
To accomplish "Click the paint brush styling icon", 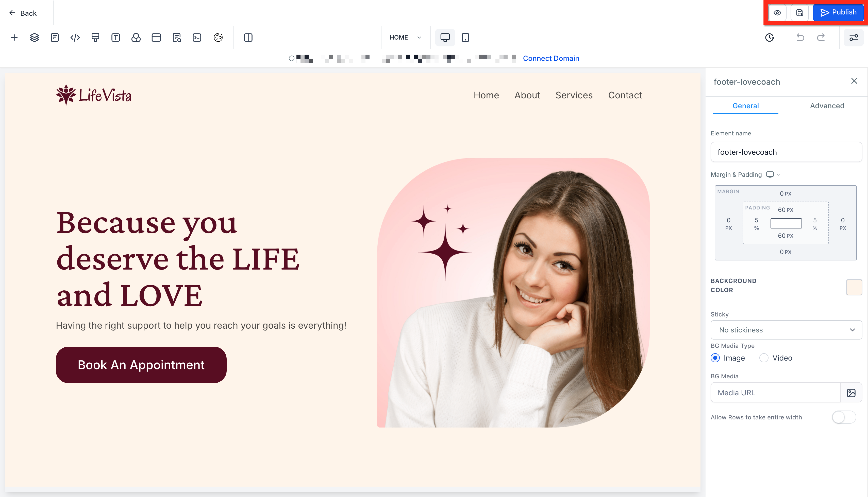I will (x=95, y=38).
